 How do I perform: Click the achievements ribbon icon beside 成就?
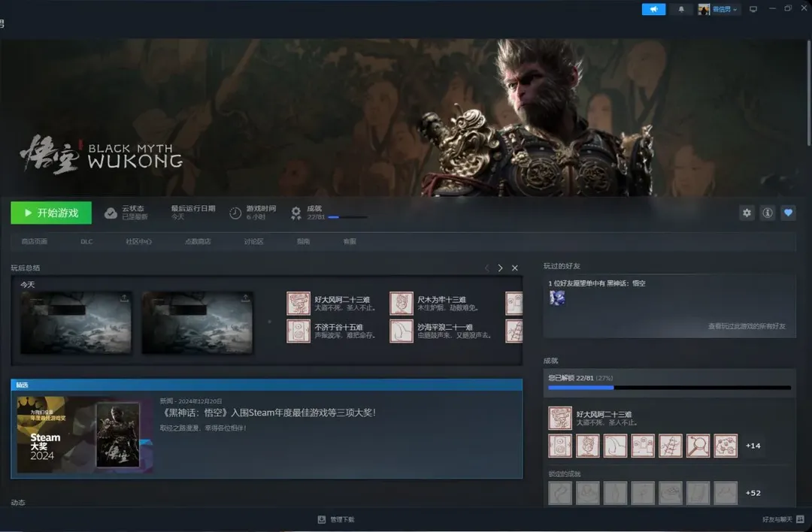[x=295, y=213]
